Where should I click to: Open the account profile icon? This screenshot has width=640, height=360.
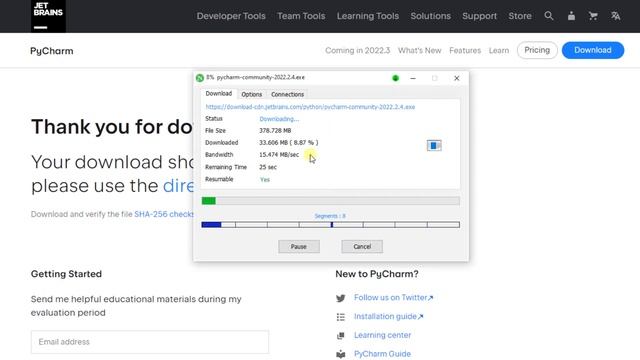(571, 16)
